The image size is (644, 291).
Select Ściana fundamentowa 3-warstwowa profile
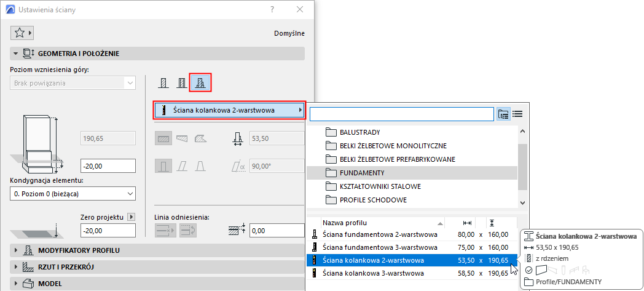pyautogui.click(x=412, y=247)
